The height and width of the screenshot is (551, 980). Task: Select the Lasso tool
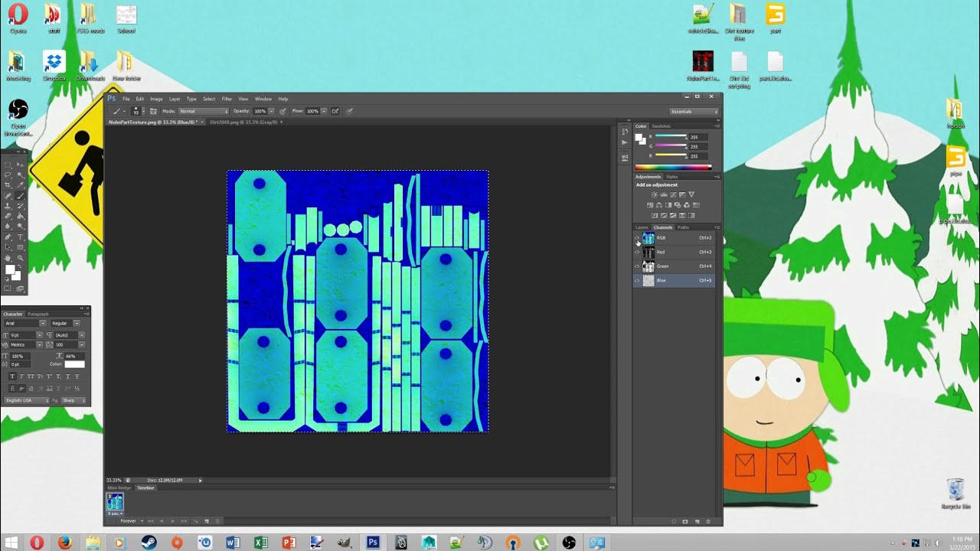8,174
